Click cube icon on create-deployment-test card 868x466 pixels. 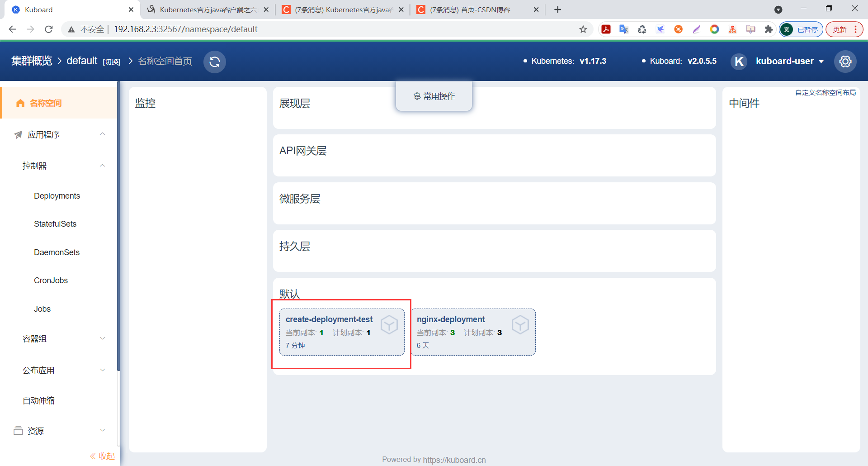[x=389, y=324]
